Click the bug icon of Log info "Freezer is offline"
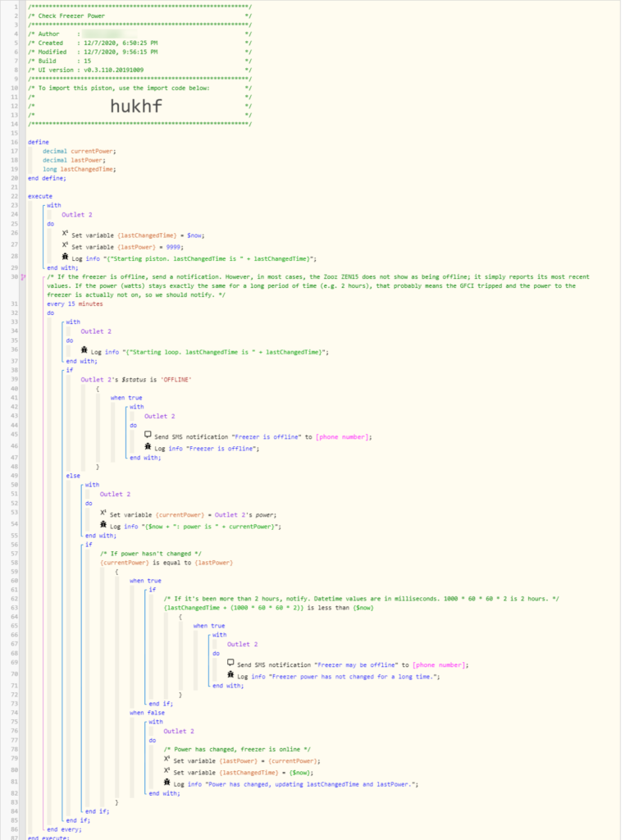 [148, 447]
